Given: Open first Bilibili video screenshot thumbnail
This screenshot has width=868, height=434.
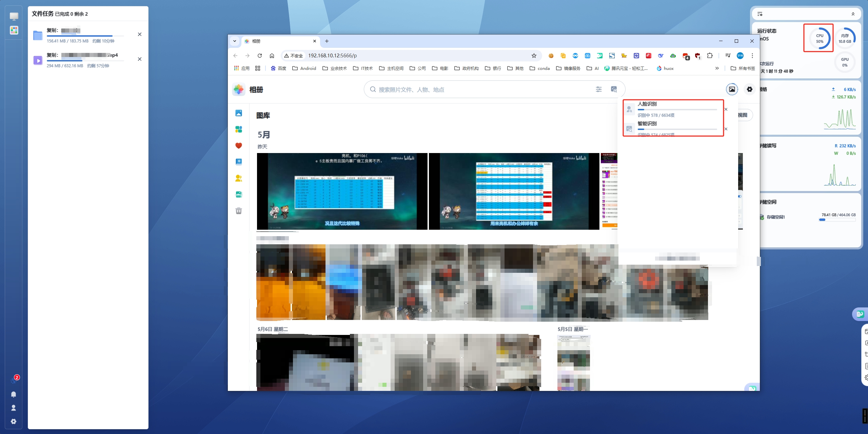Looking at the screenshot, I should (342, 191).
